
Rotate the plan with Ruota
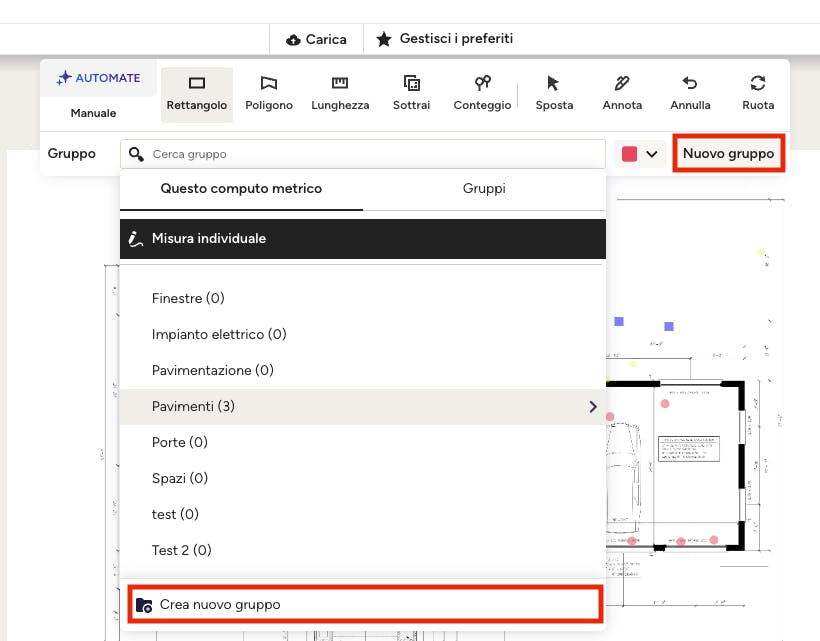tap(758, 93)
